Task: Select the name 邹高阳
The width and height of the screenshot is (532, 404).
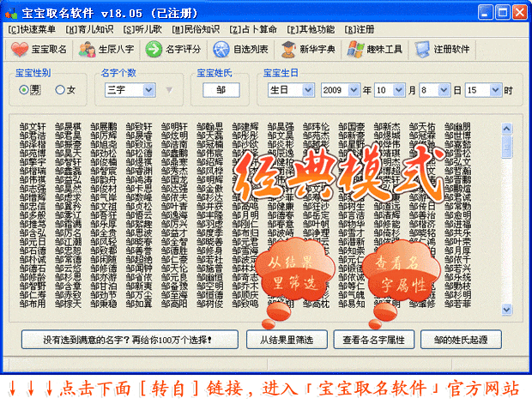Action: tap(174, 304)
